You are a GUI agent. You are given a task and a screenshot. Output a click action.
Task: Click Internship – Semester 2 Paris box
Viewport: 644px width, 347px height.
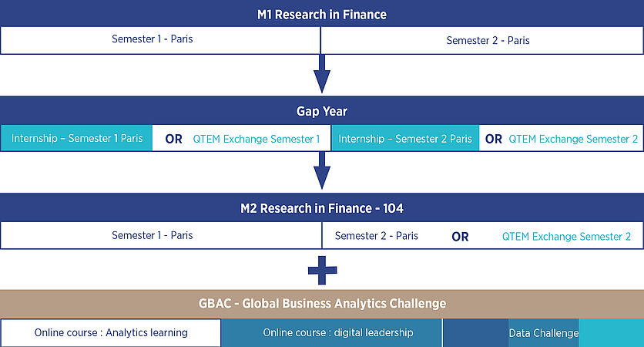click(405, 139)
